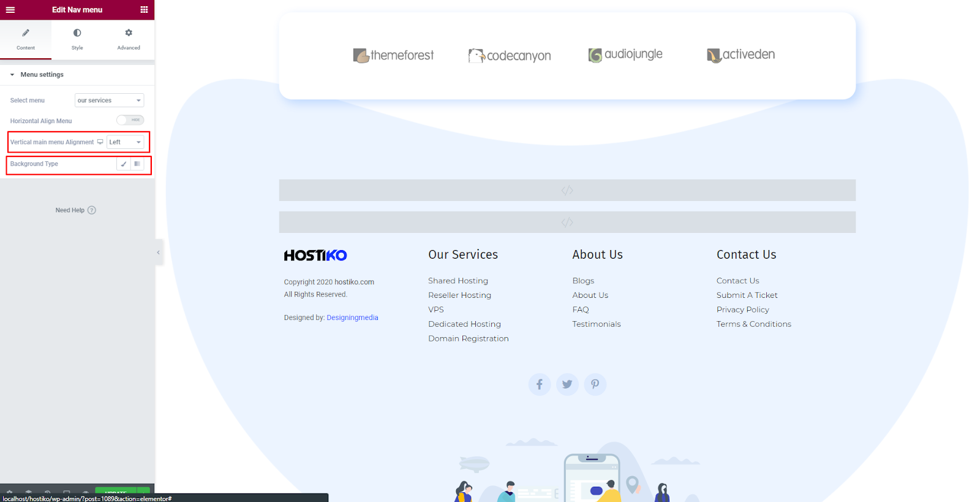Open Vertical main menu Alignment dropdown
980x502 pixels.
(126, 142)
